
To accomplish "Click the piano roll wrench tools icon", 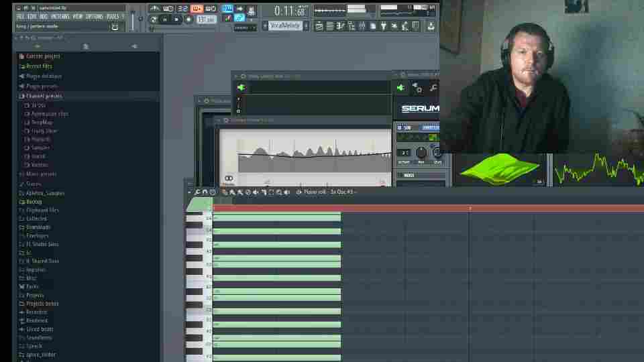I will coord(198,192).
